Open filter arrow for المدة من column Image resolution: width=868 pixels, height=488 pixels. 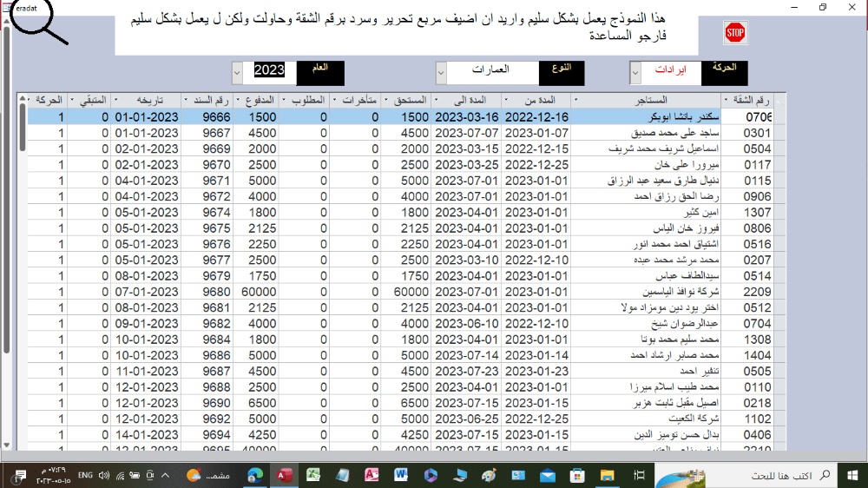(506, 100)
